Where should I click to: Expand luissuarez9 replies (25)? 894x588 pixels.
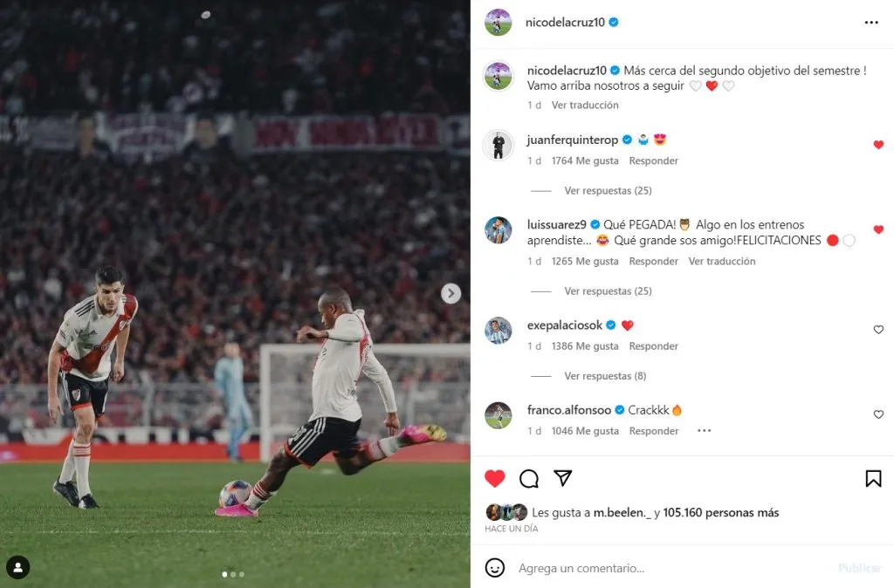point(608,291)
